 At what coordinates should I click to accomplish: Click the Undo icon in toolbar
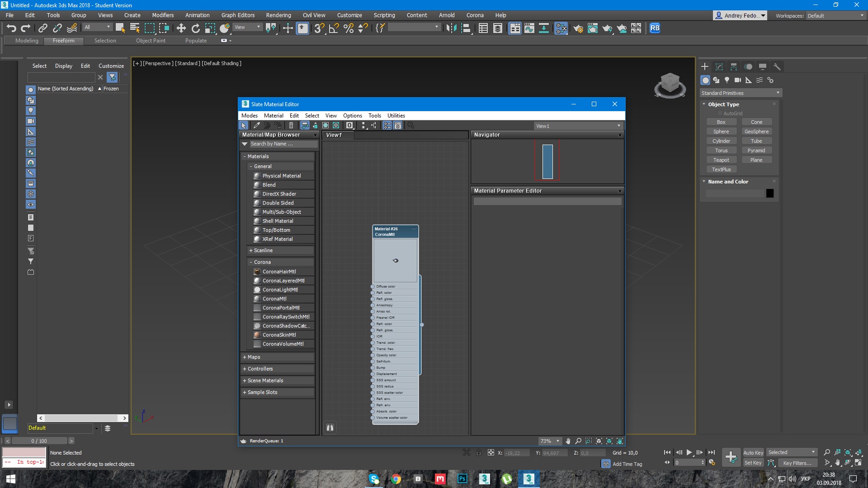tap(11, 28)
